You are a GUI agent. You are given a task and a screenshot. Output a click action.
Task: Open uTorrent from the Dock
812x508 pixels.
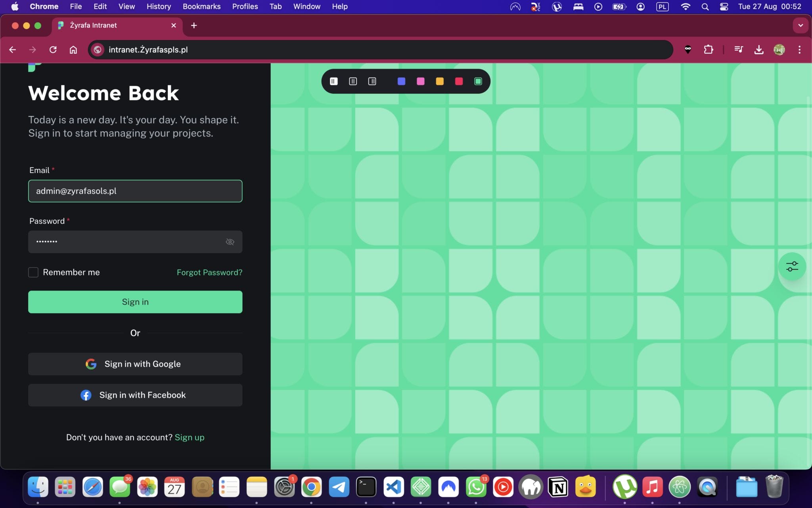click(625, 487)
